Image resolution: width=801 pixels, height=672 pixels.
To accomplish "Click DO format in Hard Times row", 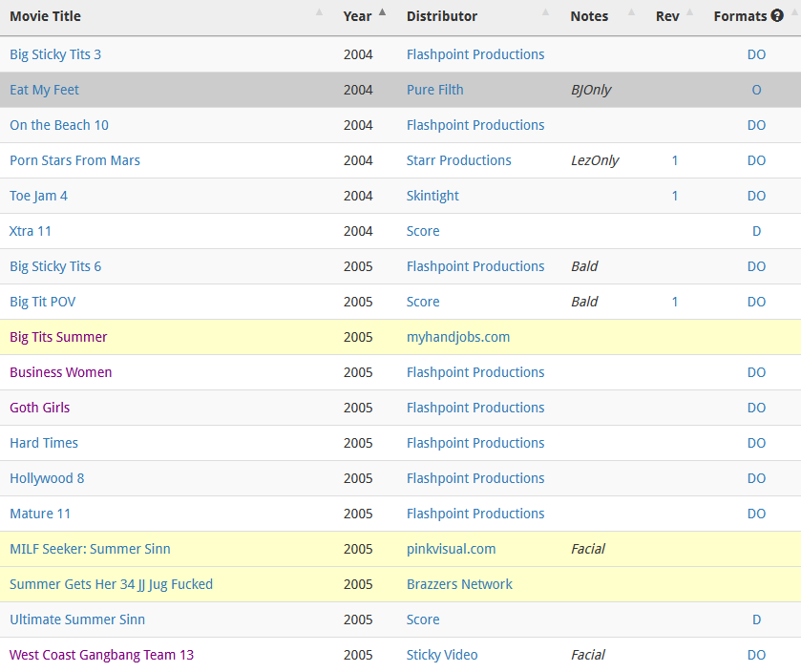I will coord(756,443).
